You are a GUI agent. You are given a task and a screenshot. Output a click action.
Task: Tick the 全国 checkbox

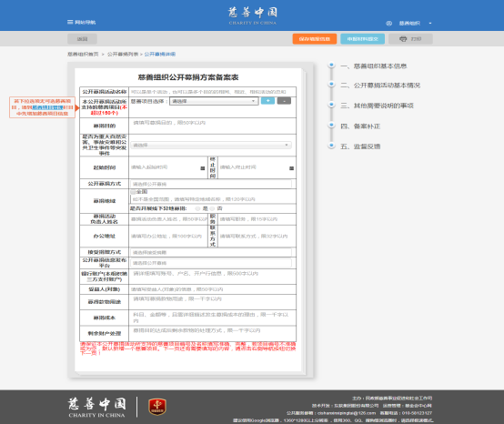point(133,192)
